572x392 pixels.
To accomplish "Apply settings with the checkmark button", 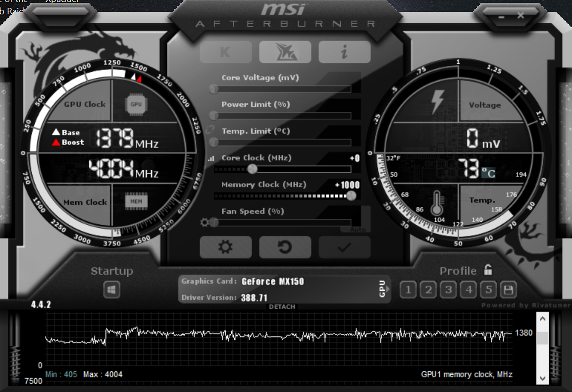I will pyautogui.click(x=344, y=247).
